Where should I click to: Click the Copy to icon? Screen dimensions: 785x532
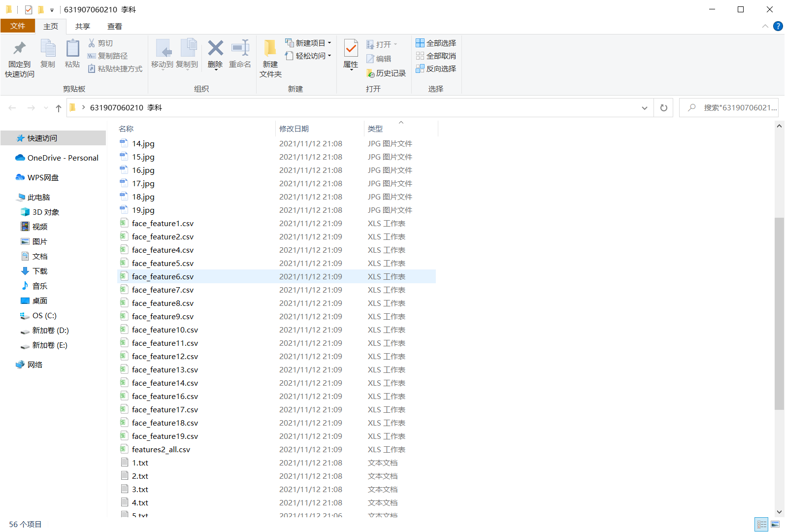click(188, 48)
